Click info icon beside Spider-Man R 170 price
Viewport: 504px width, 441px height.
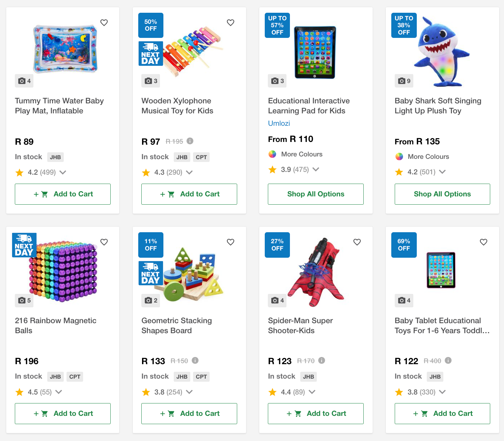pyautogui.click(x=322, y=360)
